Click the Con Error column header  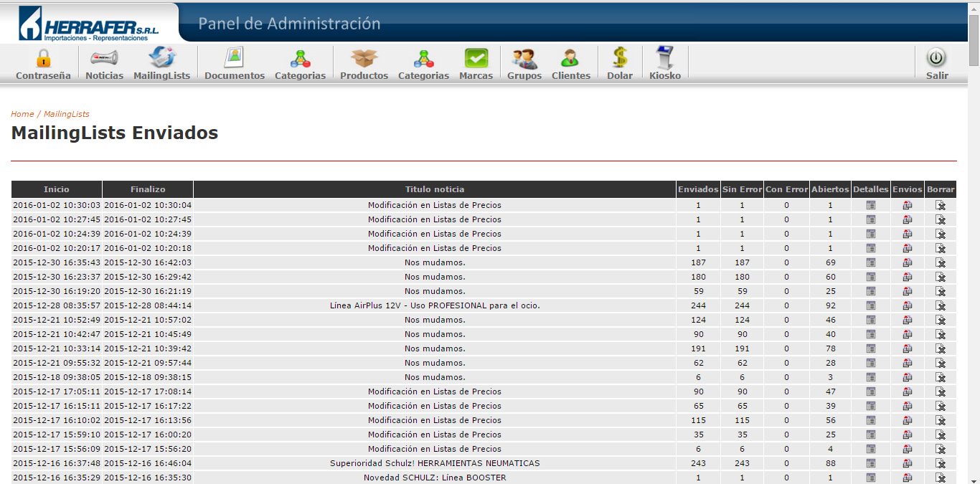(786, 189)
